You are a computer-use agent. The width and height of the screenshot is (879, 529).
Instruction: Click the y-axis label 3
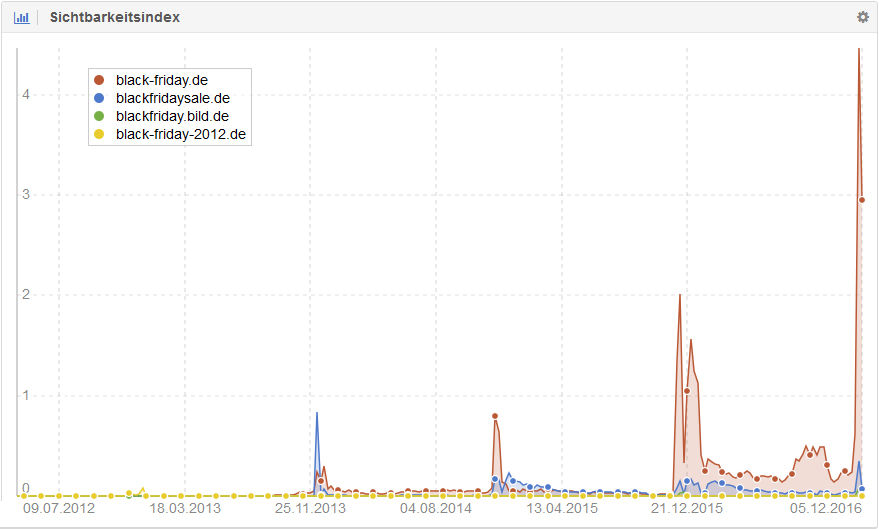point(26,194)
